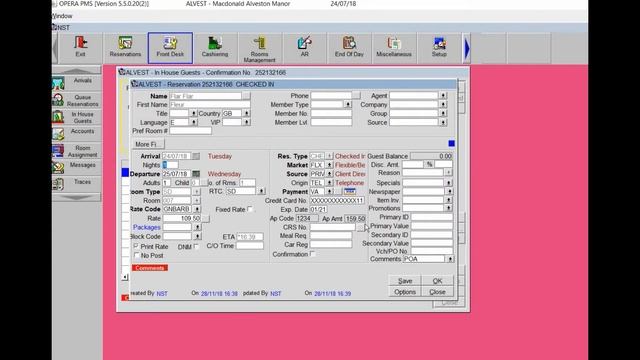Screen dimensions: 640x360
Task: Click the blue square indicator in reservation
Action: coord(451,143)
